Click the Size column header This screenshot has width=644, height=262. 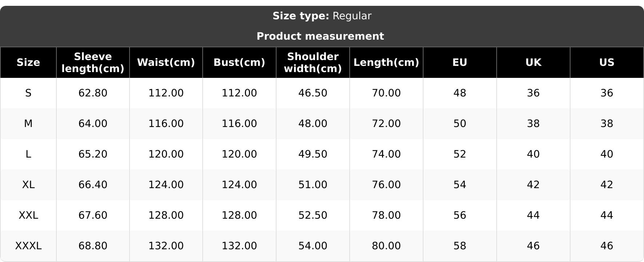click(28, 62)
